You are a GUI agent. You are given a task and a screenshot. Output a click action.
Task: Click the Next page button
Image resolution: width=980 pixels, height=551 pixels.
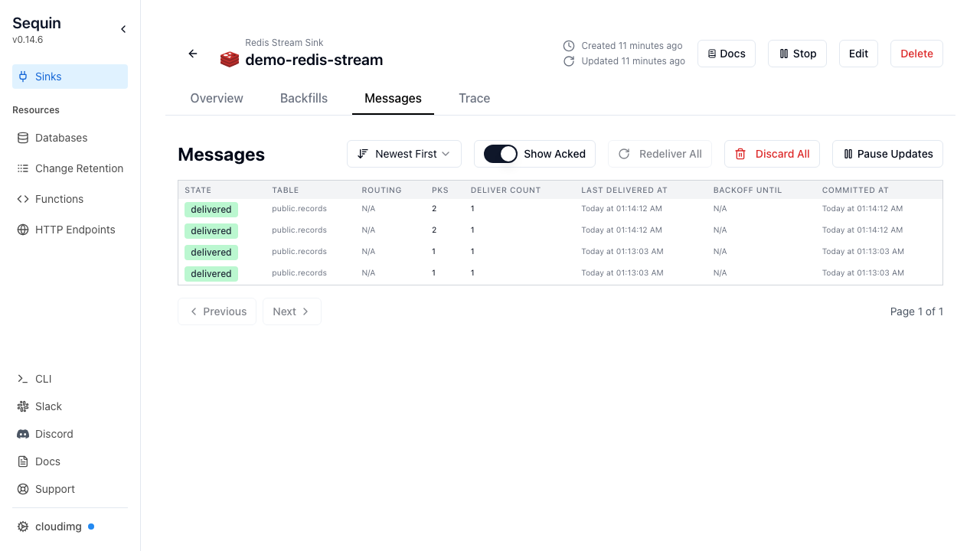(292, 311)
